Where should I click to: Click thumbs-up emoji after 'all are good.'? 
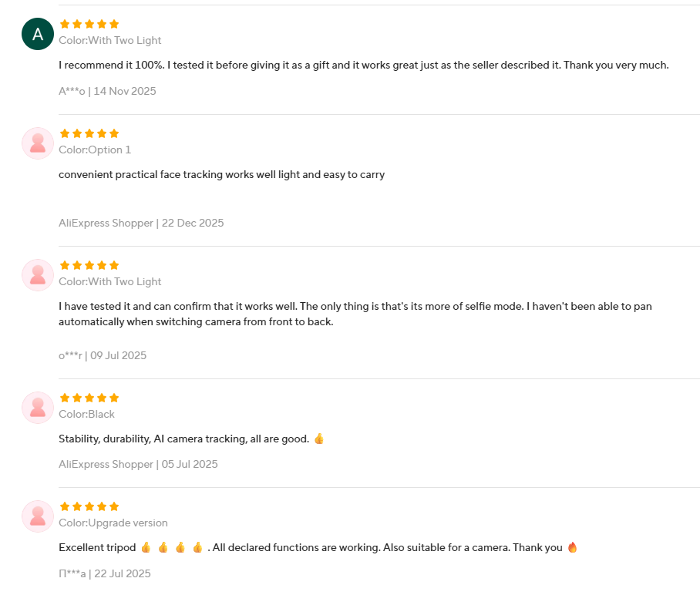(319, 439)
